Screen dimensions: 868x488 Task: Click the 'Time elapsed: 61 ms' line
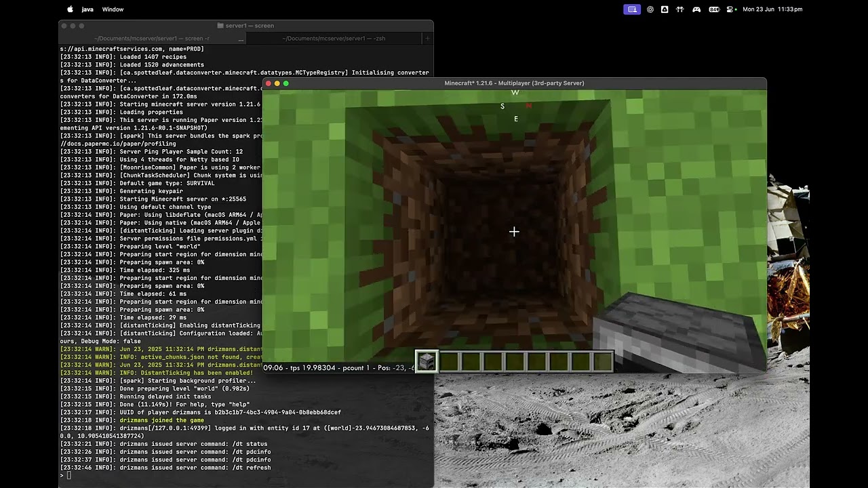tap(123, 294)
